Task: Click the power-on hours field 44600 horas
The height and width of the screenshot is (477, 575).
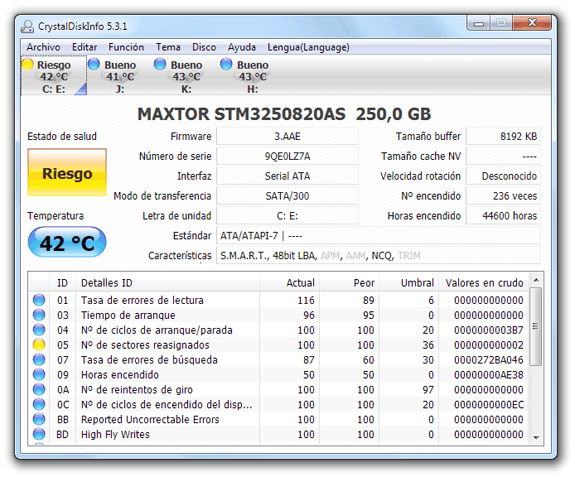Action: click(x=503, y=216)
